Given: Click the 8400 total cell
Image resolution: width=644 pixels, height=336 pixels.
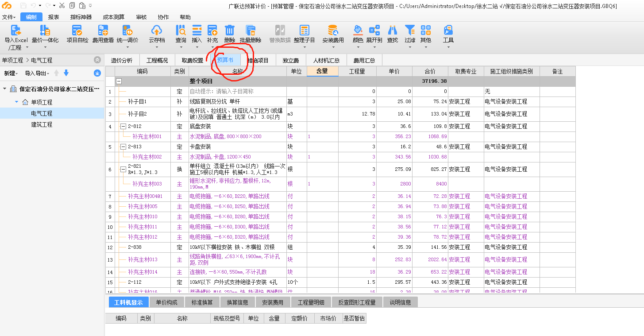Looking at the screenshot, I should tap(430, 184).
